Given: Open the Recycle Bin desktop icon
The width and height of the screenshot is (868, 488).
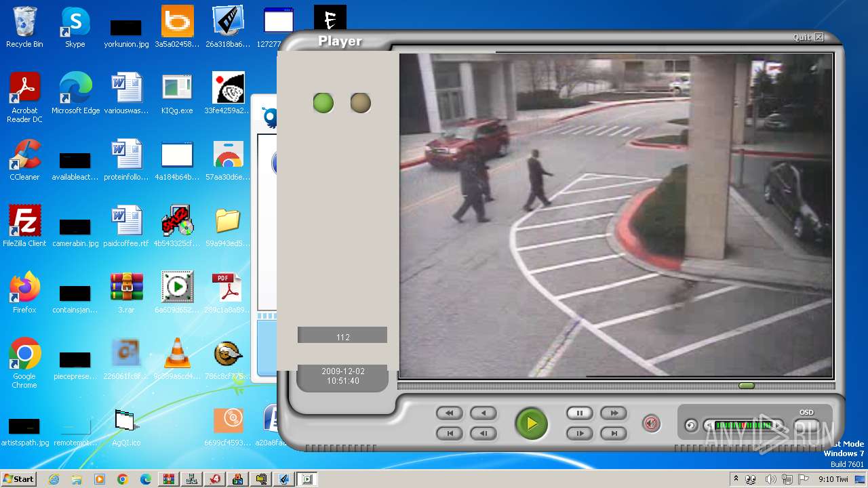Looking at the screenshot, I should tap(24, 28).
